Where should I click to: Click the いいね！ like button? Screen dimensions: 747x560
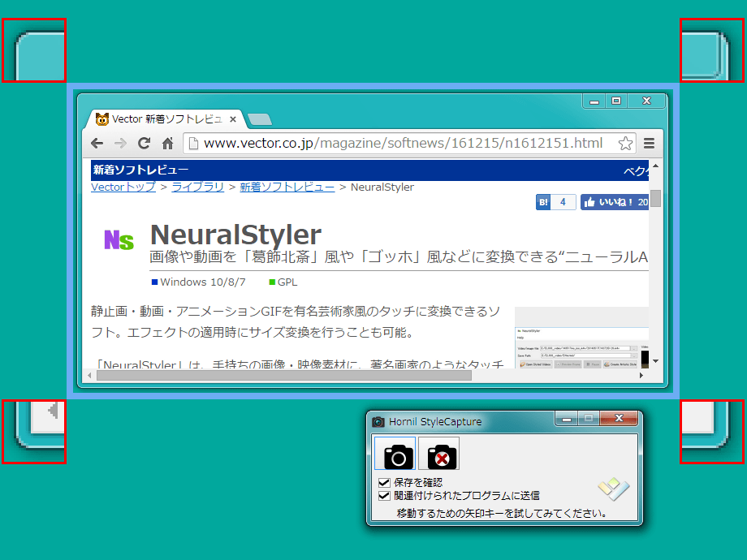615,202
